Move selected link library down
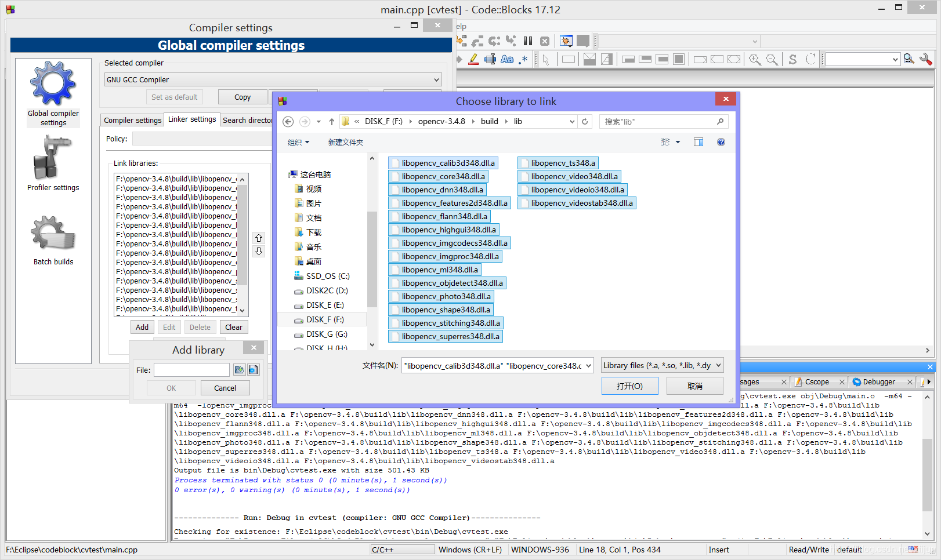This screenshot has width=941, height=560. 259,251
